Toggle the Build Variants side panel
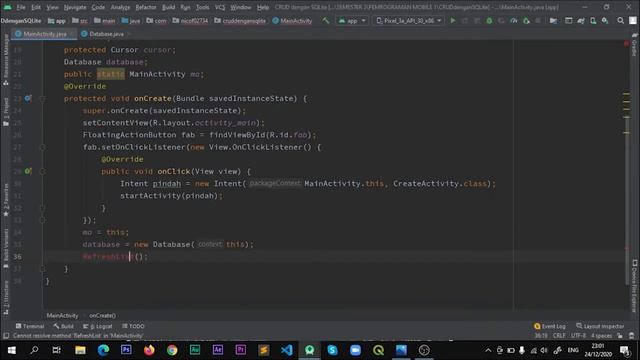The height and width of the screenshot is (360, 640). click(6, 247)
